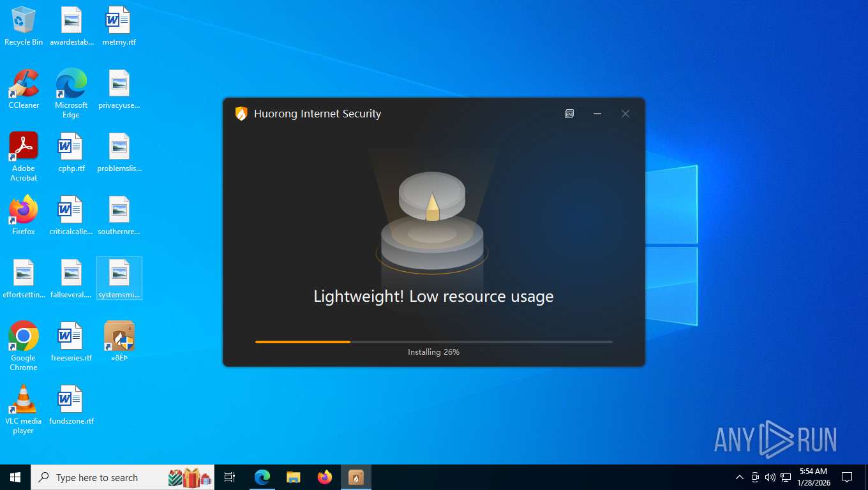Switch installer language with the EN icon
Image resolution: width=868 pixels, height=490 pixels.
pyautogui.click(x=569, y=114)
